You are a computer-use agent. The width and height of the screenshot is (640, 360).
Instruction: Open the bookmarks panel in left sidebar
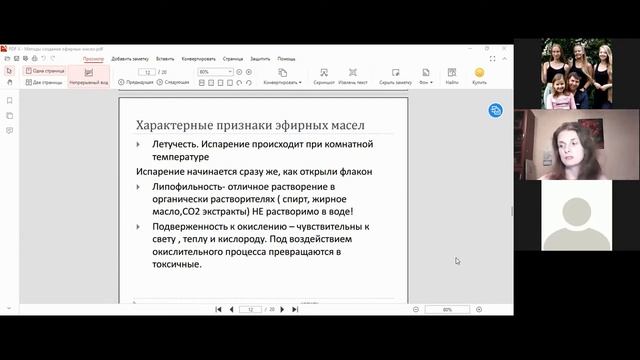[10, 101]
